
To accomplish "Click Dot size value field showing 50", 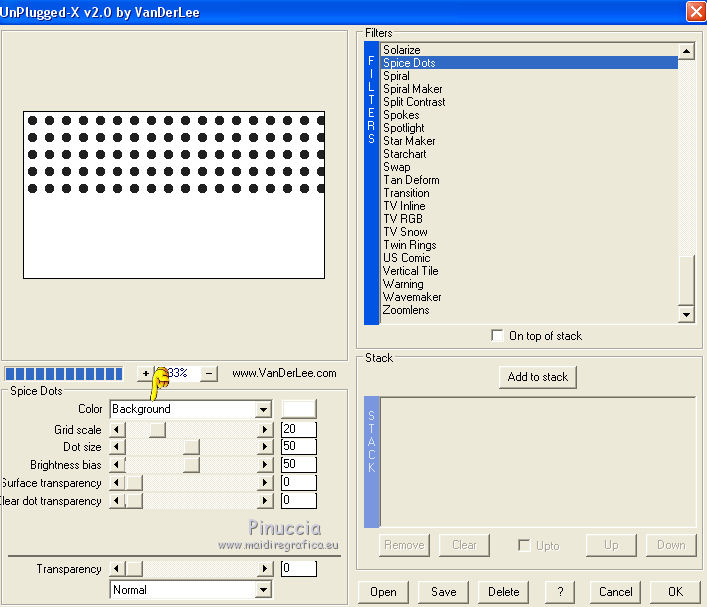I will pyautogui.click(x=298, y=447).
